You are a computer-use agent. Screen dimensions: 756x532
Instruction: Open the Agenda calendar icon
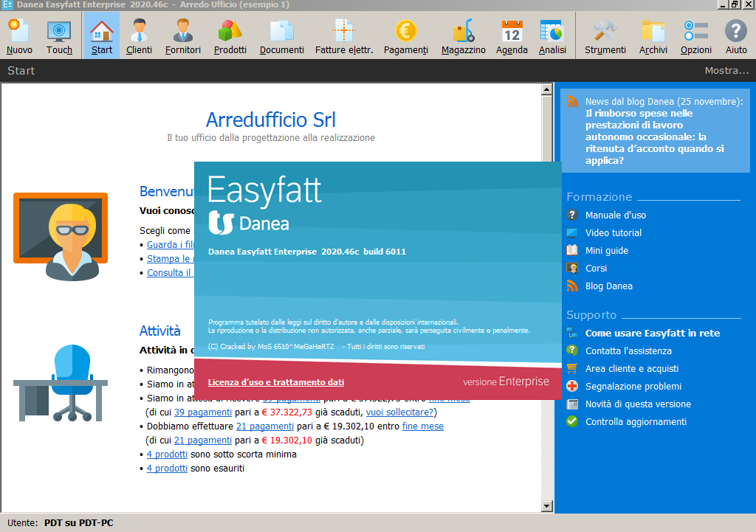(x=512, y=36)
